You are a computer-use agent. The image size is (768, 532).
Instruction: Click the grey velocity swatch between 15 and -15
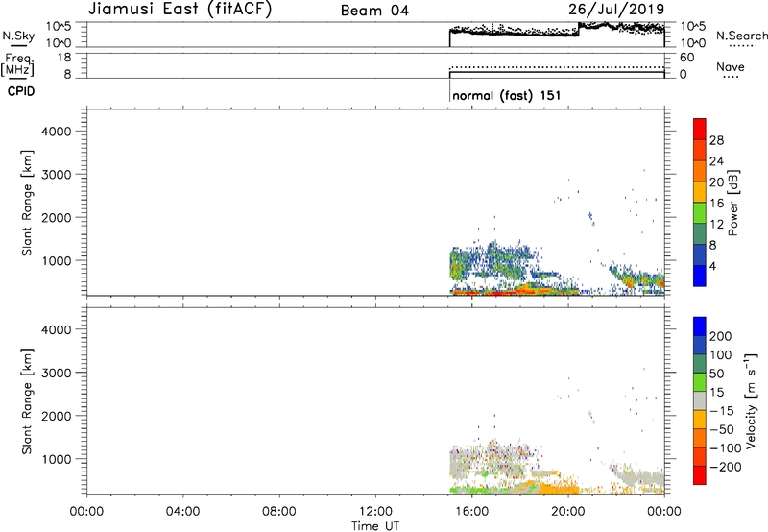coord(700,400)
